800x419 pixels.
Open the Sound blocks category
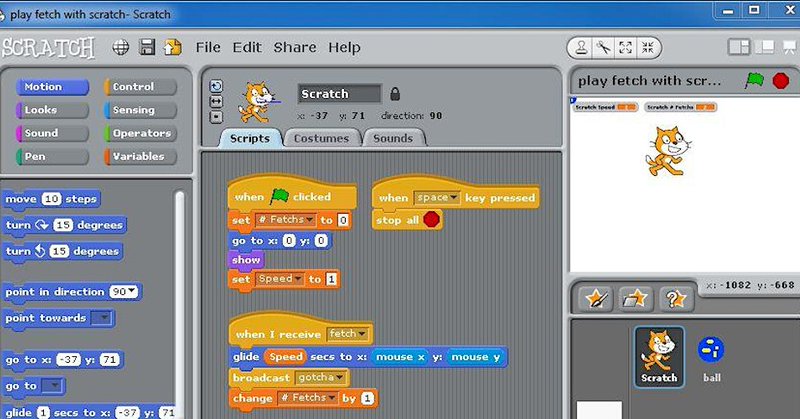point(52,133)
